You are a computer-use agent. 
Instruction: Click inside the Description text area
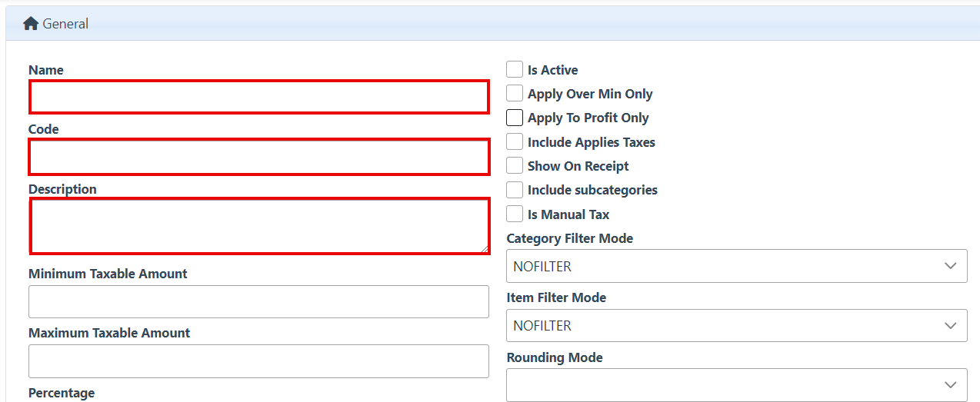pos(258,225)
